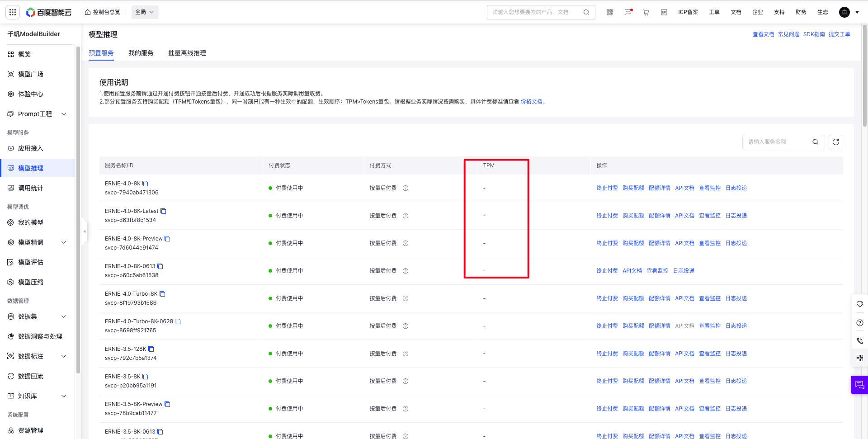
Task: Expand the 模型精调 menu
Action: tap(64, 242)
